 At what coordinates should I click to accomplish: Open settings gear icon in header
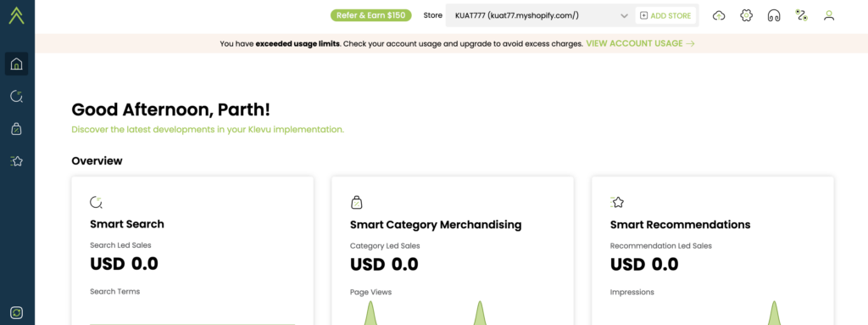click(746, 15)
